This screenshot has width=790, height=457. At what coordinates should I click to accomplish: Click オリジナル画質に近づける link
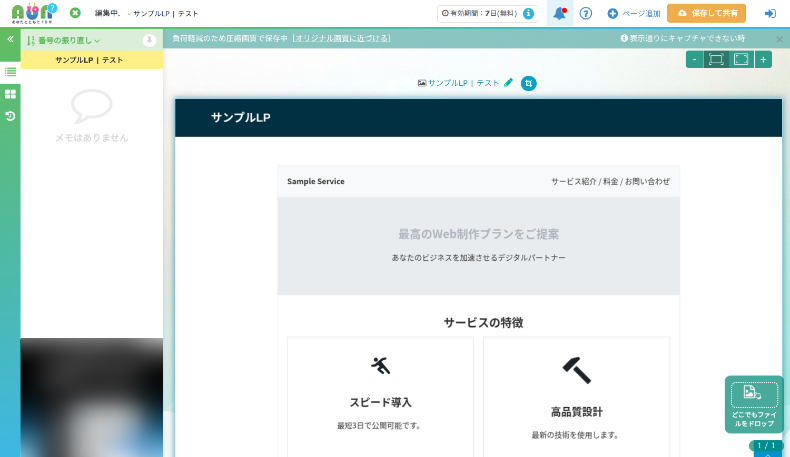[x=342, y=38]
